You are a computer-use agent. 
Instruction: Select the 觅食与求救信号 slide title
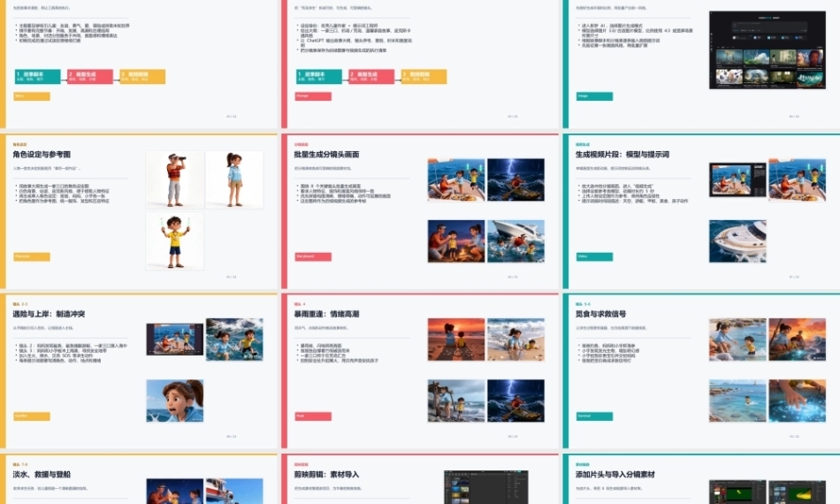pyautogui.click(x=600, y=314)
